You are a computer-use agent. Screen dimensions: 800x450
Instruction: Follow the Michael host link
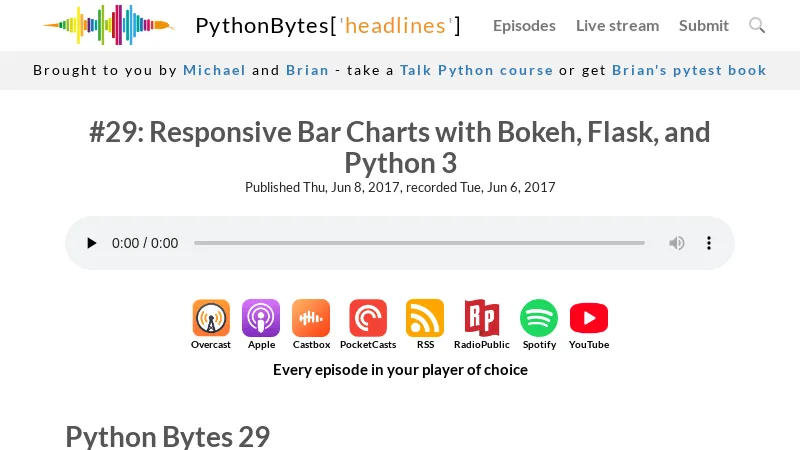[x=214, y=70]
